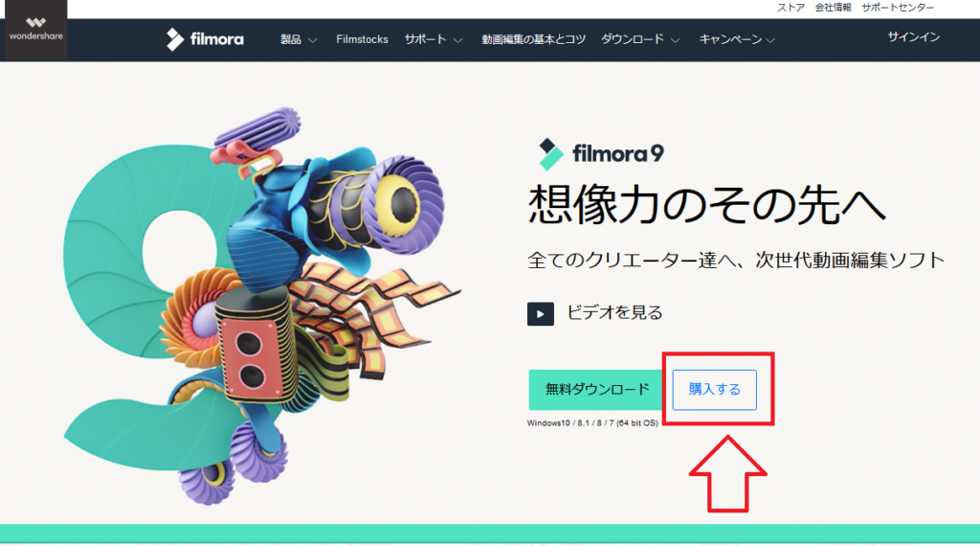This screenshot has height=546, width=980.
Task: Open the 会社情報 link
Action: click(x=834, y=8)
